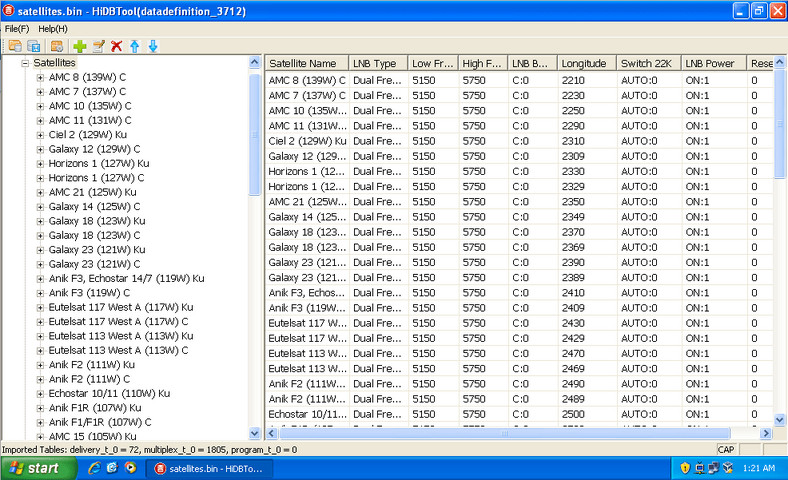Click longitude value 2309

(x=573, y=156)
